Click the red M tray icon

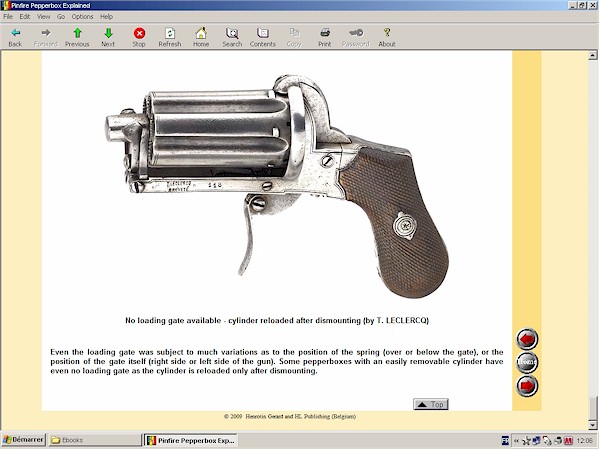(568, 441)
